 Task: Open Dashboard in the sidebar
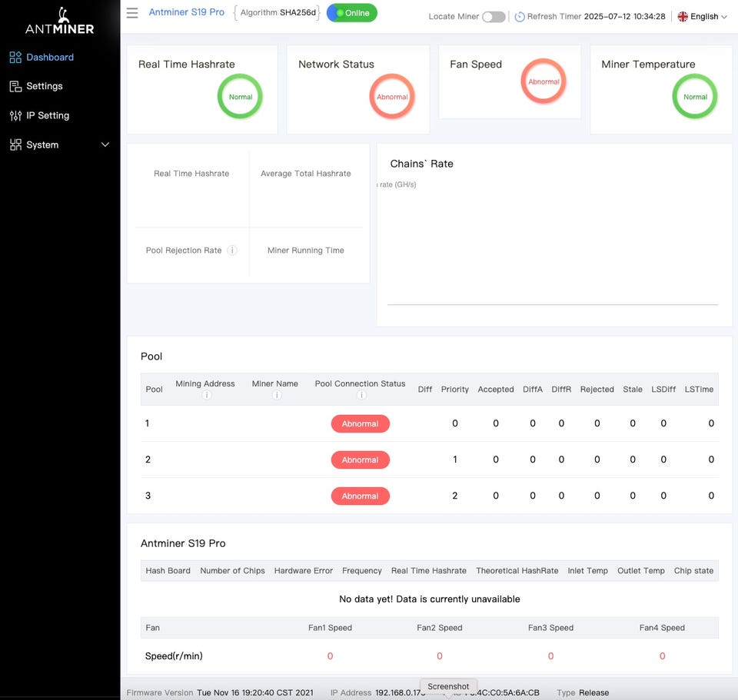50,57
